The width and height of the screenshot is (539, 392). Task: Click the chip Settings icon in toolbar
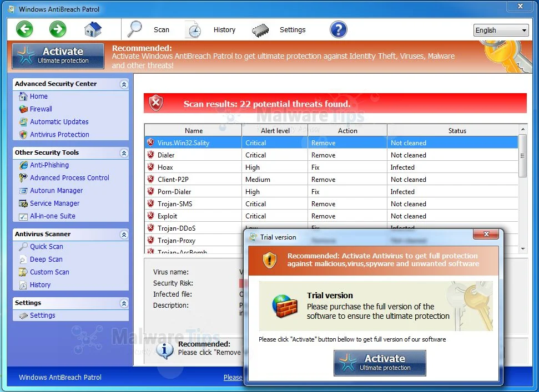tap(260, 30)
